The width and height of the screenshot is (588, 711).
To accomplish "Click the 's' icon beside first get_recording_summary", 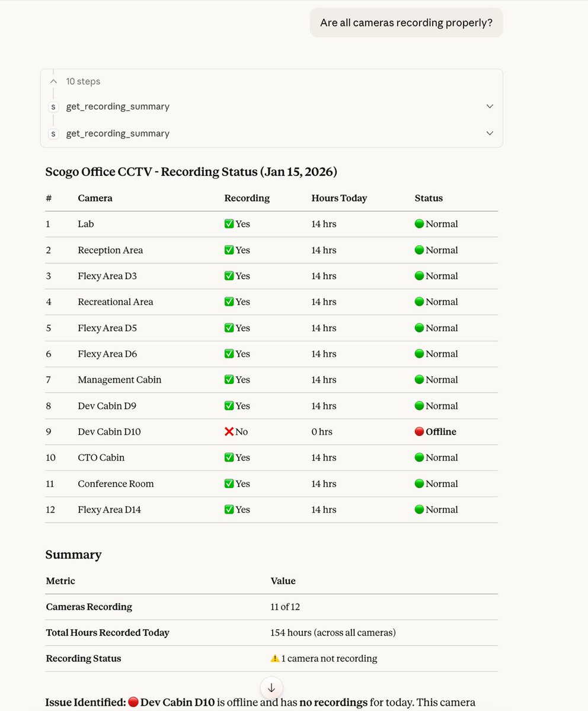I will coord(53,107).
